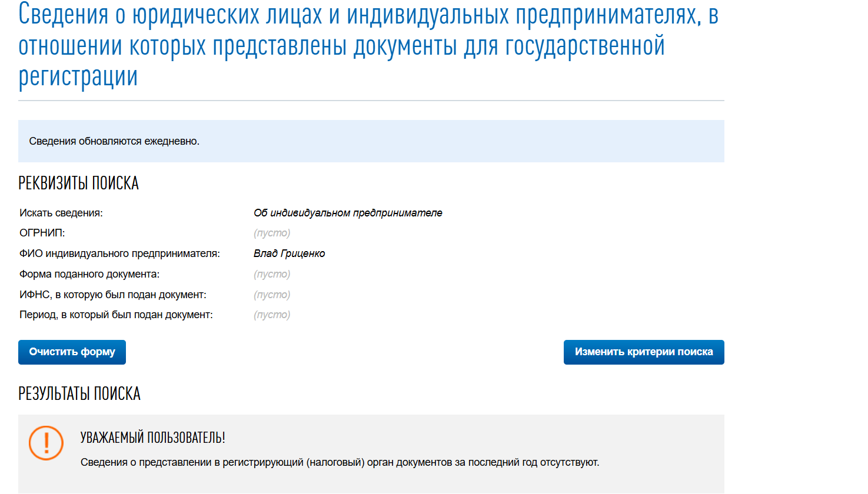Click the "УВАЖАЕМЫЙ ПОЛЬЗОВАТЕЛЬ!" heading
The image size is (868, 494).
[153, 438]
